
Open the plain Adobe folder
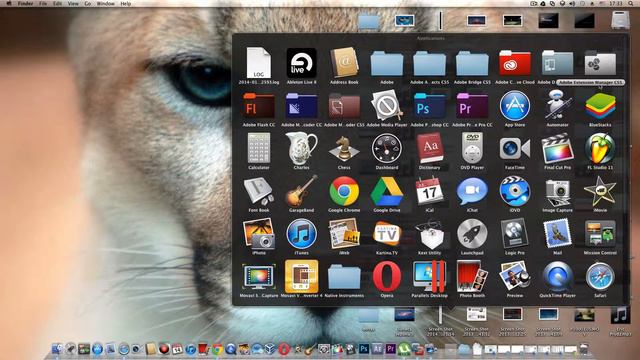tap(387, 63)
